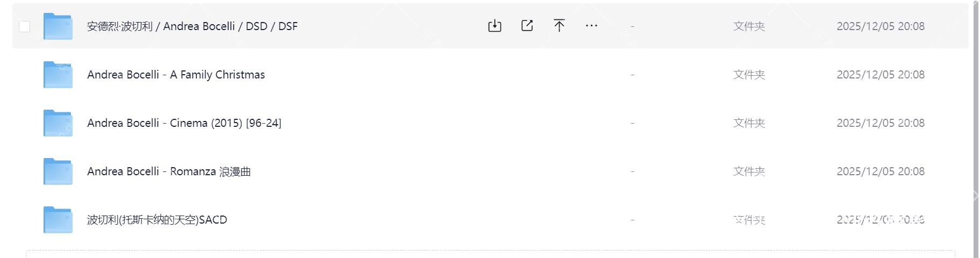Screen dimensions: 980x258
Task: Open Andrea Bocelli - A Family Christmas folder
Action: 176,75
